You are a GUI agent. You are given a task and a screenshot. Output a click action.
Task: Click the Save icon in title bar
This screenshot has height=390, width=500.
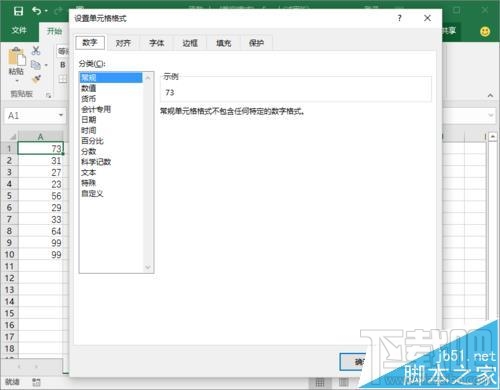(x=18, y=11)
